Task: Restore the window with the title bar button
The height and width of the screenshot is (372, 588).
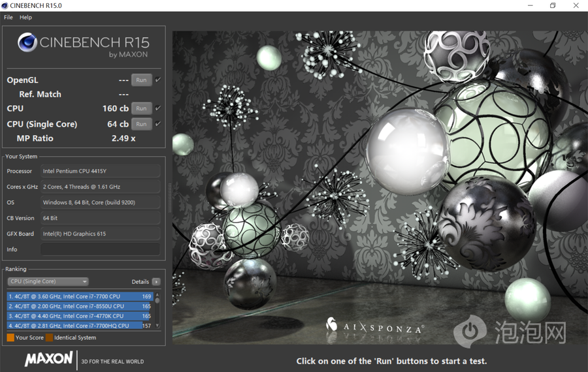Action: pyautogui.click(x=553, y=6)
